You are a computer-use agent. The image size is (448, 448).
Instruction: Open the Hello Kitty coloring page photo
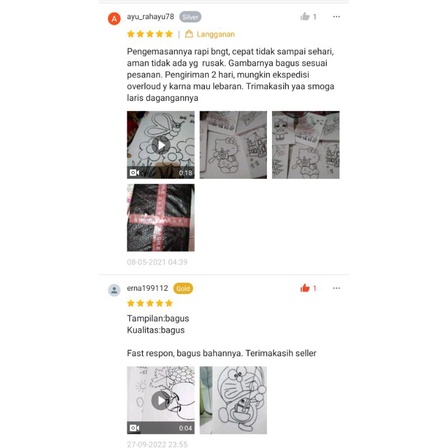pyautogui.click(x=233, y=145)
